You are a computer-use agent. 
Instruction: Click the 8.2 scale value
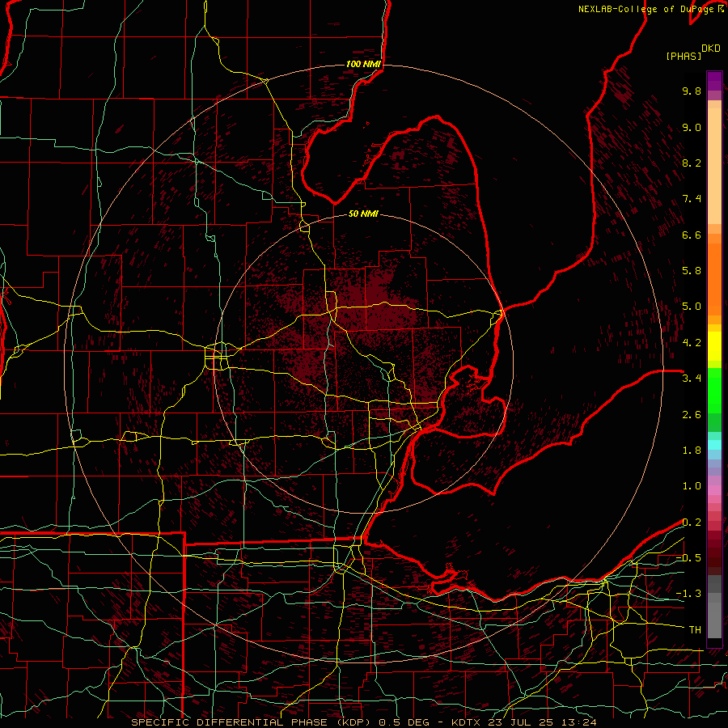(692, 163)
